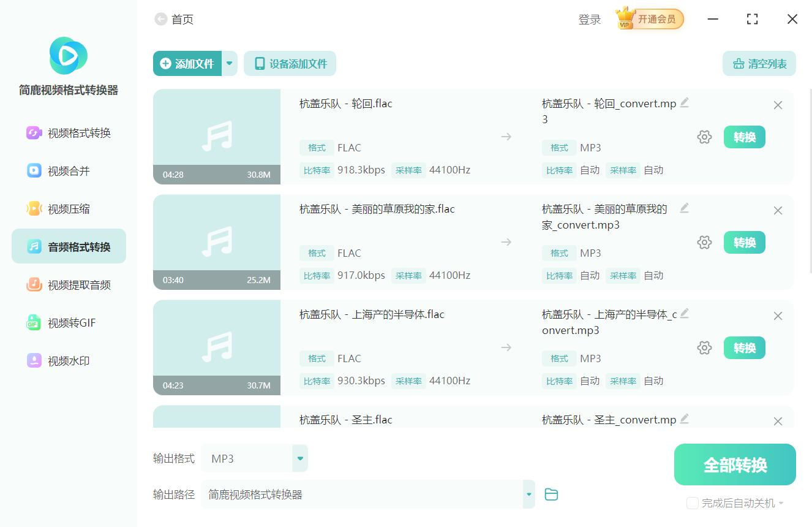Click the 添加文件 button
The height and width of the screenshot is (527, 812).
(x=187, y=64)
